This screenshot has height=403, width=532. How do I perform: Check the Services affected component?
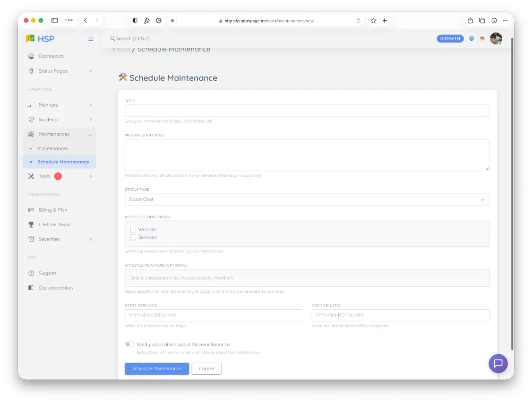(x=133, y=237)
